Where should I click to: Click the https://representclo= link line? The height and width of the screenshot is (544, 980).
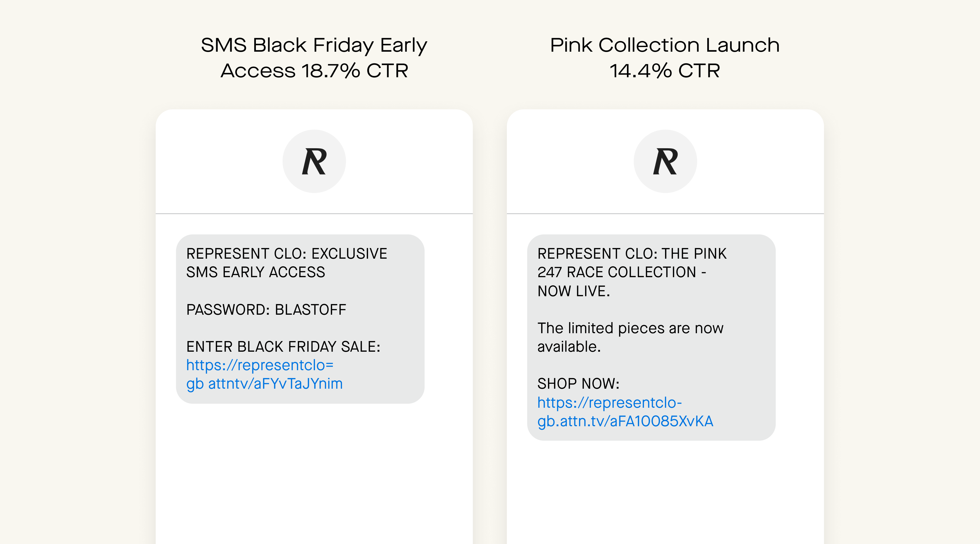(260, 365)
